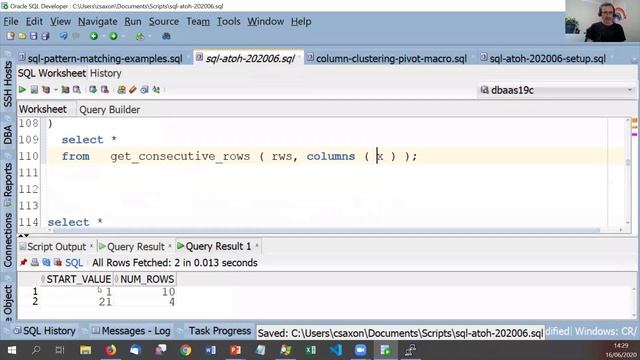Click the Refresh icon in Query Result toolbar
The width and height of the screenshot is (640, 360).
[x=46, y=262]
